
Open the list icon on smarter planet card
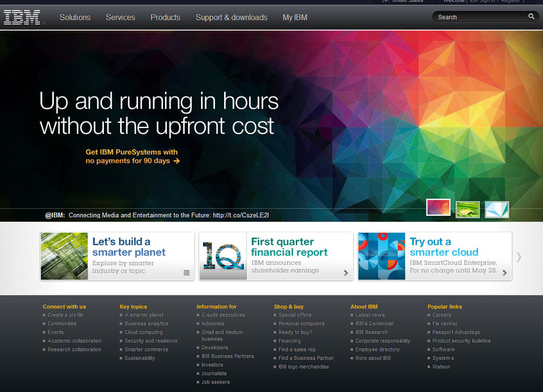tap(186, 272)
